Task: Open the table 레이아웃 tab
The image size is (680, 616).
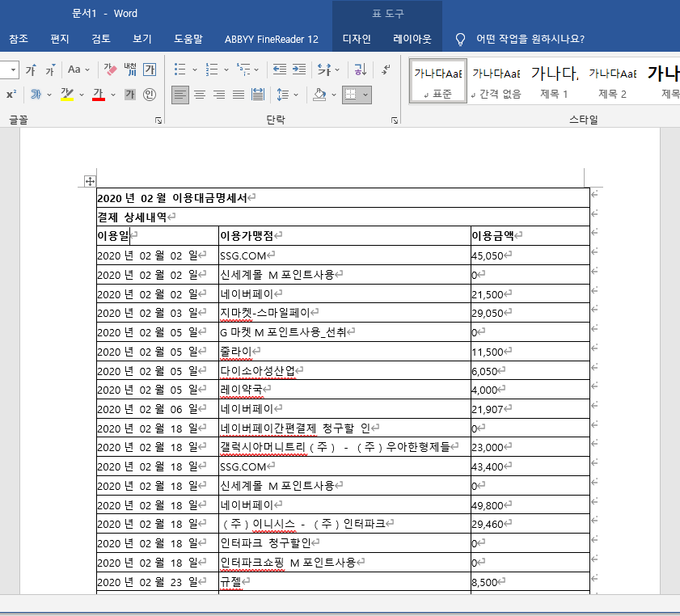Action: point(412,39)
